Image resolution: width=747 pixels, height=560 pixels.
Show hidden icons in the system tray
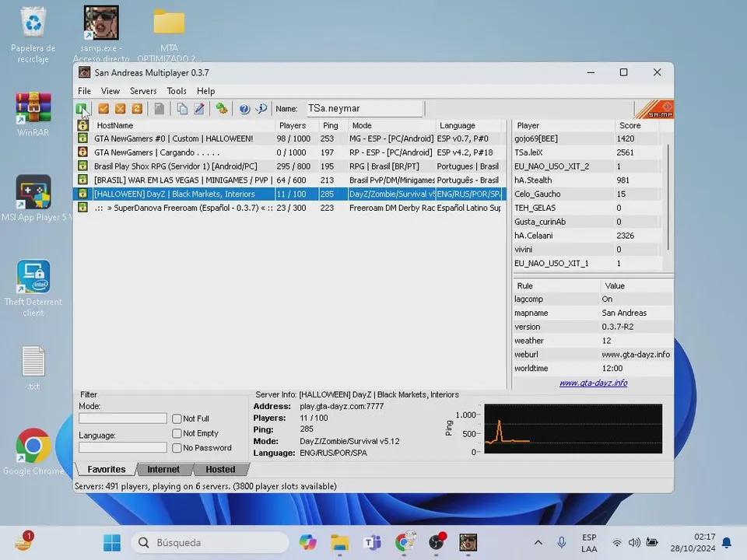point(538,542)
